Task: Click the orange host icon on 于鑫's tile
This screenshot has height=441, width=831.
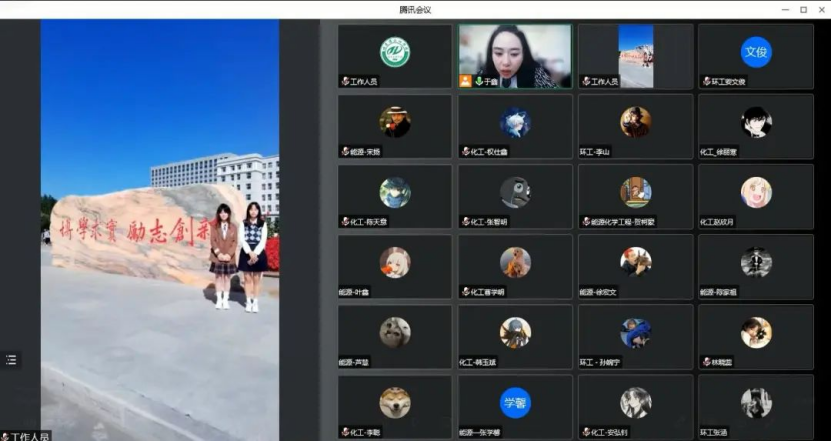Action: [x=465, y=81]
